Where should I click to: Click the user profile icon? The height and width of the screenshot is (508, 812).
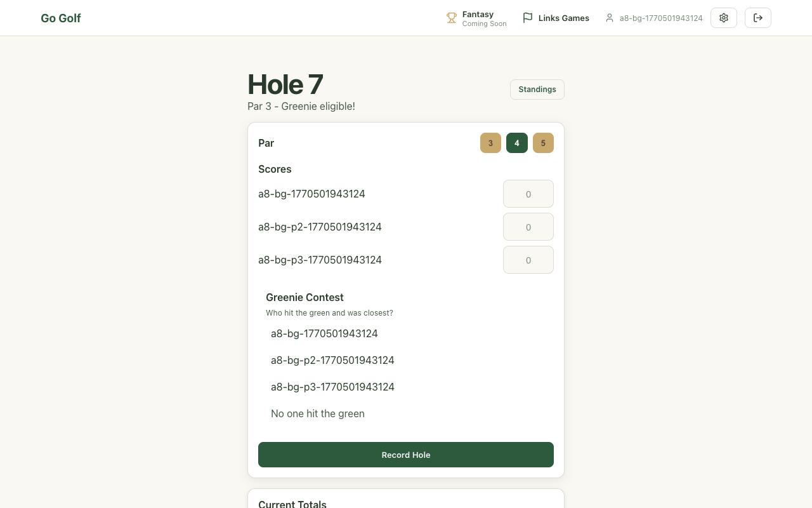coord(610,18)
